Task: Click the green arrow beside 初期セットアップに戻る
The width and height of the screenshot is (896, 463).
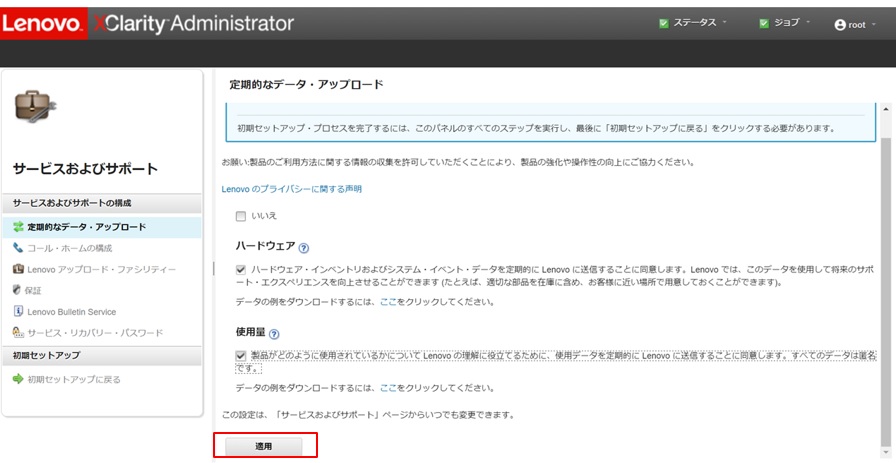Action: click(x=18, y=379)
